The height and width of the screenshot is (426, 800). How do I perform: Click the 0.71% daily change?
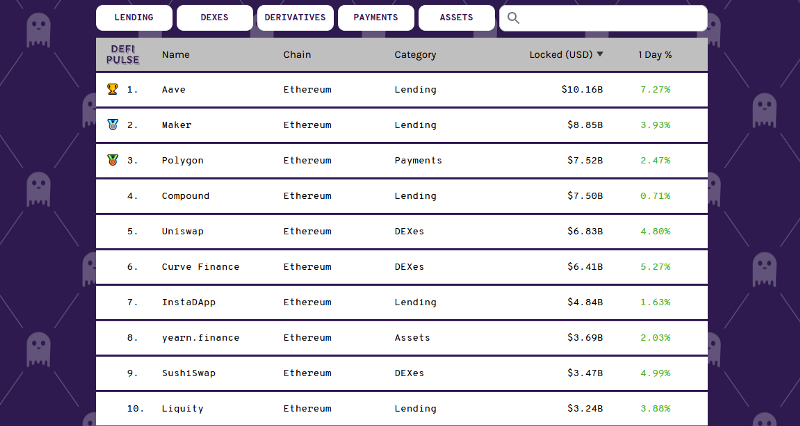pos(655,195)
